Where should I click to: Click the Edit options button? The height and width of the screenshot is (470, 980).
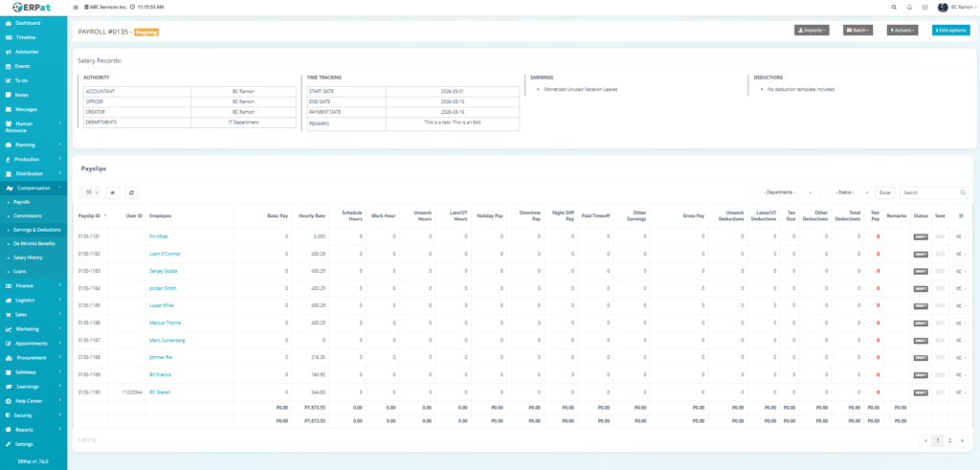tap(950, 31)
